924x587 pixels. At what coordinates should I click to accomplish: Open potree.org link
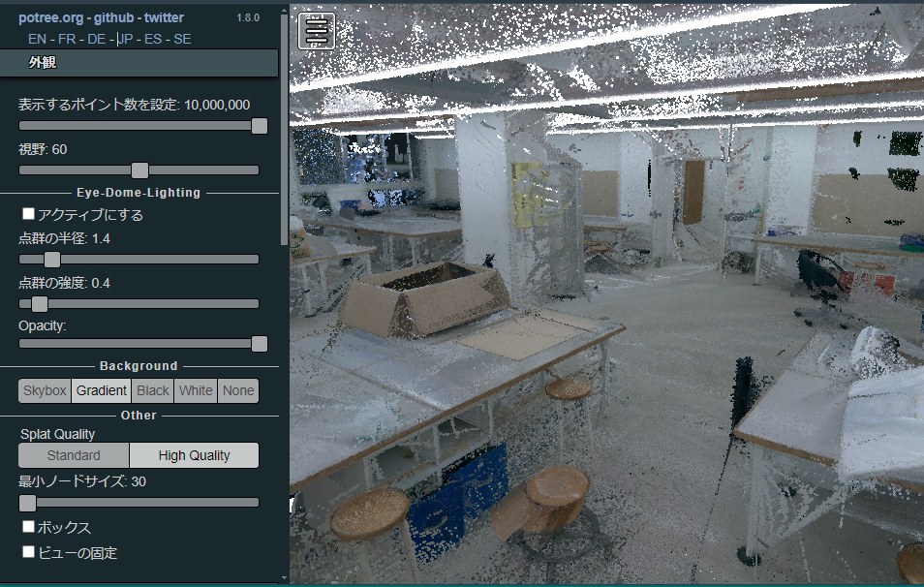point(50,17)
